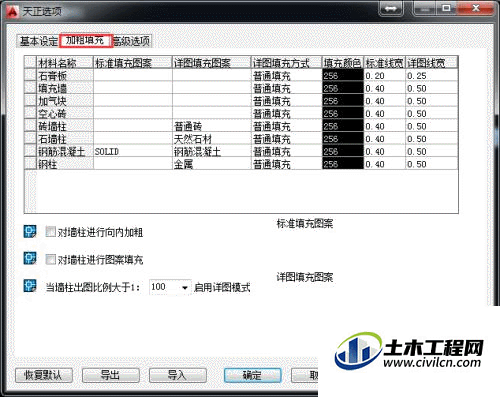Click the 导出 button
The width and height of the screenshot is (500, 397).
tap(111, 376)
